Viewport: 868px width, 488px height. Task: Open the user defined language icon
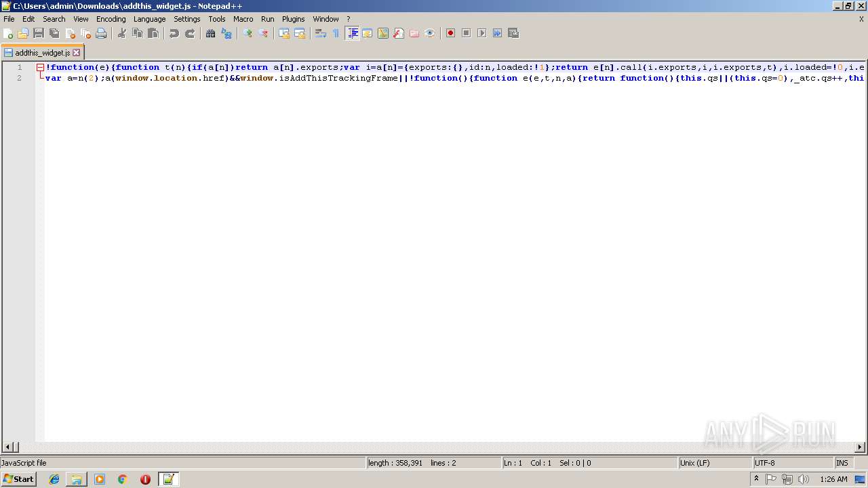pos(368,33)
